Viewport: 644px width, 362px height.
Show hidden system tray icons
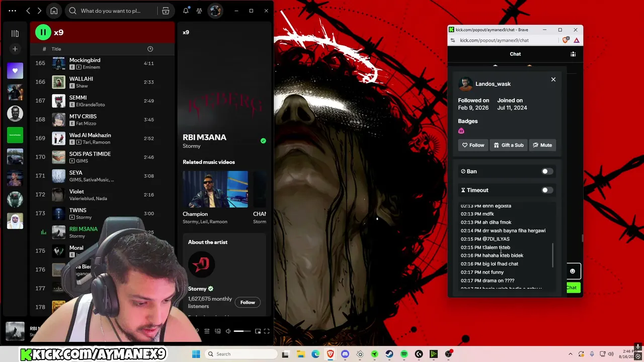click(570, 354)
